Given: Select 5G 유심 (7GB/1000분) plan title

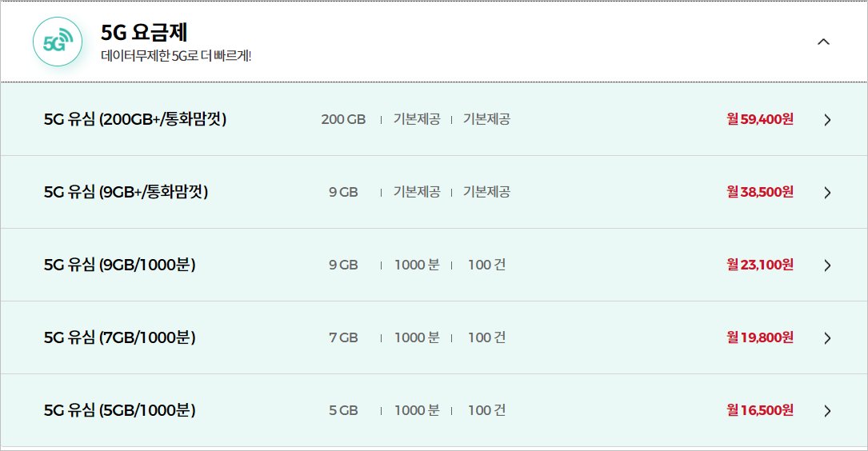Looking at the screenshot, I should pyautogui.click(x=119, y=337).
